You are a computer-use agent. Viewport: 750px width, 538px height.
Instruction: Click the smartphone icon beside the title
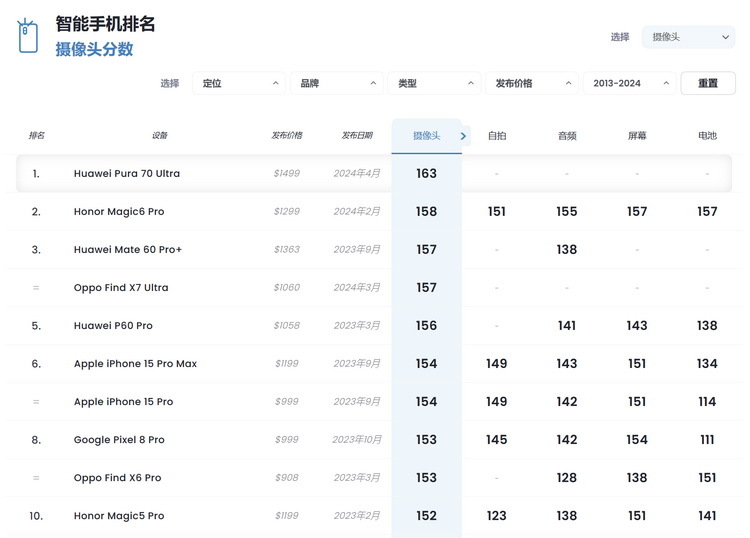click(x=27, y=36)
